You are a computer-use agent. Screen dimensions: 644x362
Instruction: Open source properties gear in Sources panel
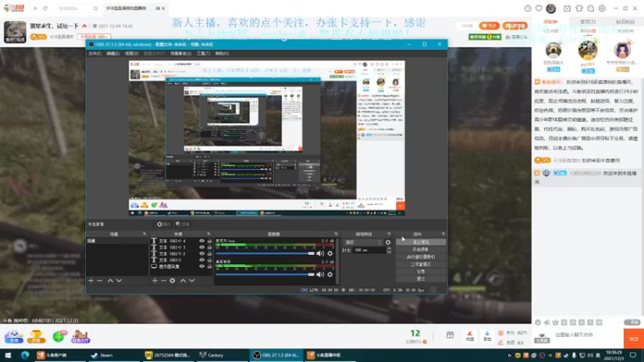[x=172, y=281]
